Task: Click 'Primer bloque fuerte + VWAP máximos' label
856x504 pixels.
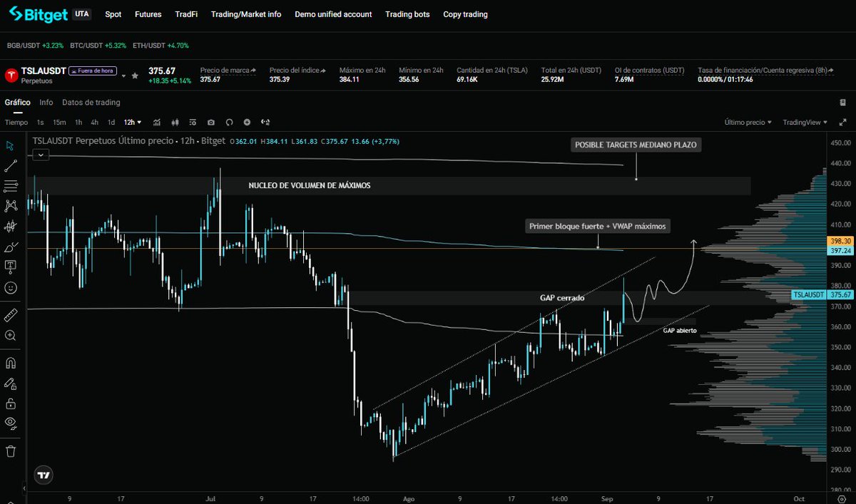Action: 597,226
